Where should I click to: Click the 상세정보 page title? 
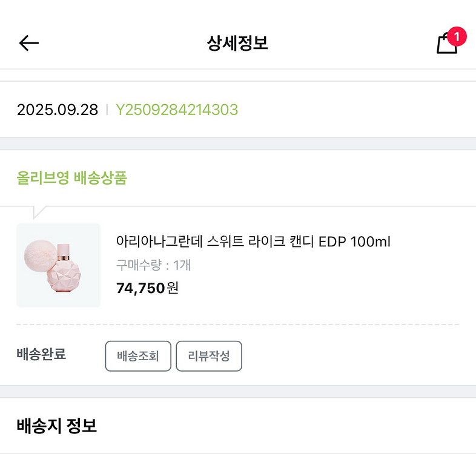coord(237,43)
